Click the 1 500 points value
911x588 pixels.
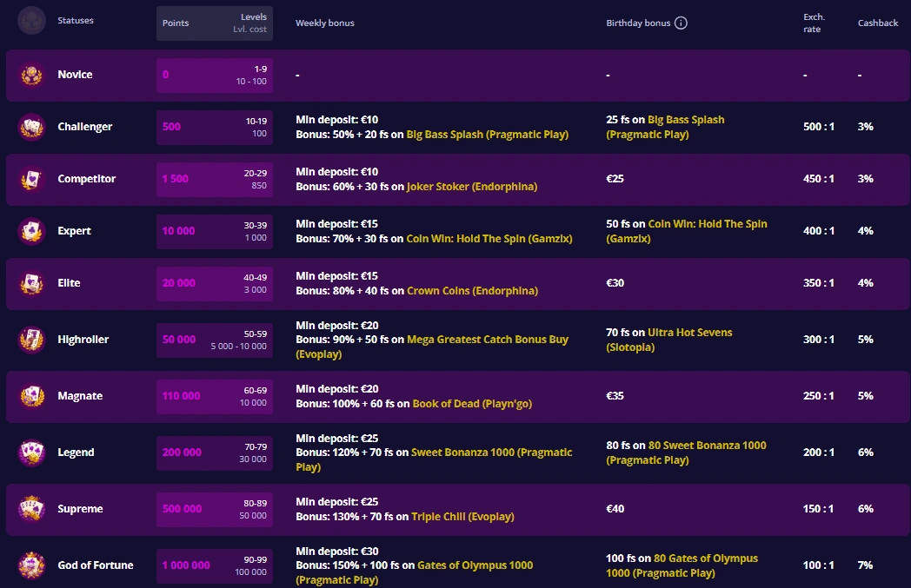tap(176, 179)
